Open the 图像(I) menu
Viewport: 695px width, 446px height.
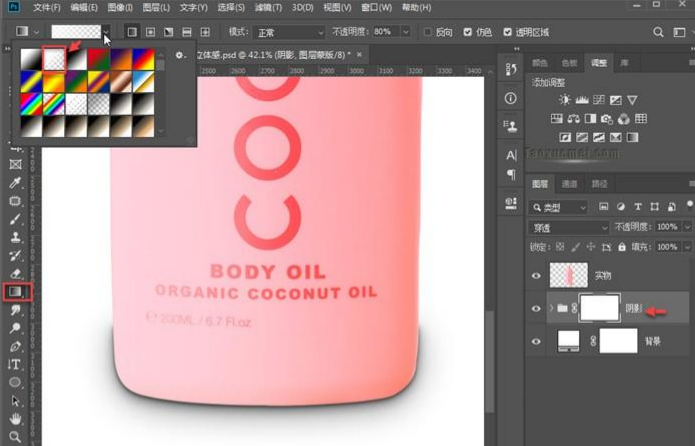pyautogui.click(x=120, y=8)
